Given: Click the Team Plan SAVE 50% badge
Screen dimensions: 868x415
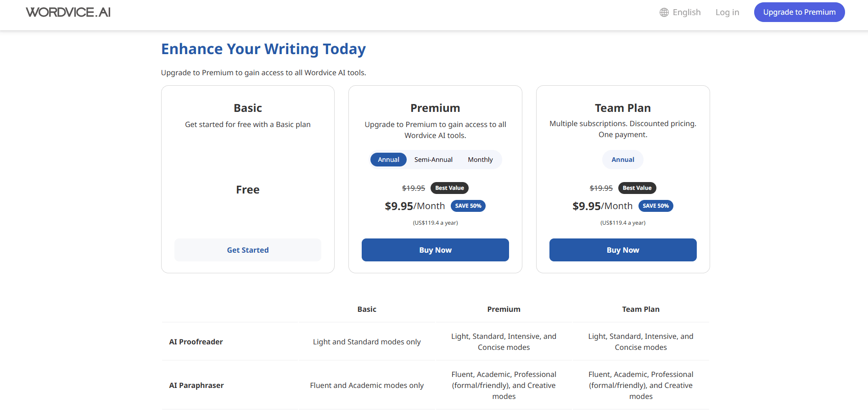Looking at the screenshot, I should tap(655, 206).
